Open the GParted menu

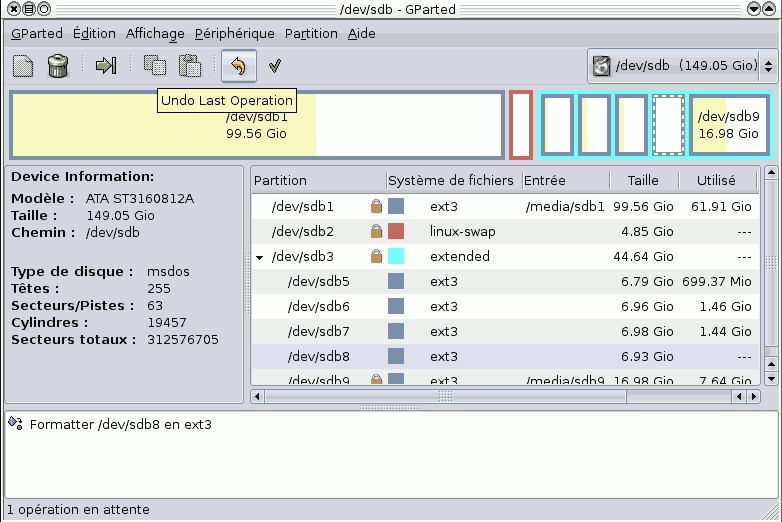click(37, 33)
